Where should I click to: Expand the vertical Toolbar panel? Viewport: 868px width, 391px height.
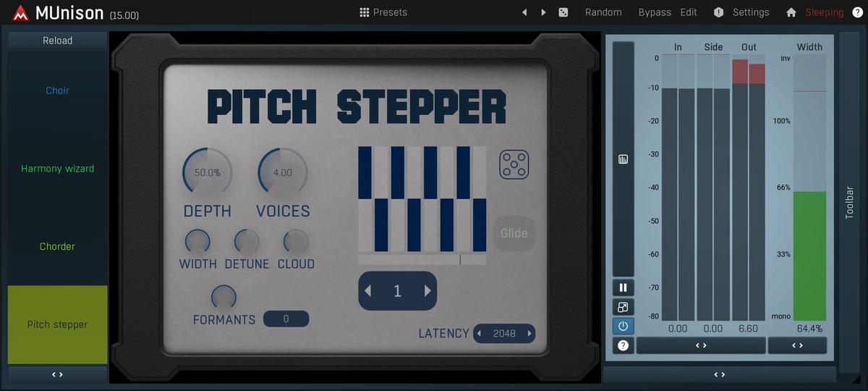849,203
